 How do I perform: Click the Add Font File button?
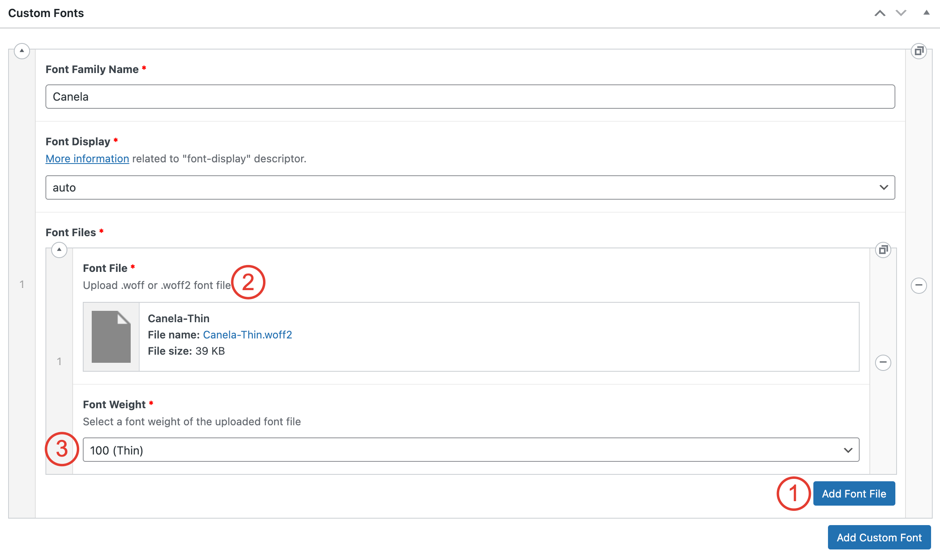coord(854,494)
